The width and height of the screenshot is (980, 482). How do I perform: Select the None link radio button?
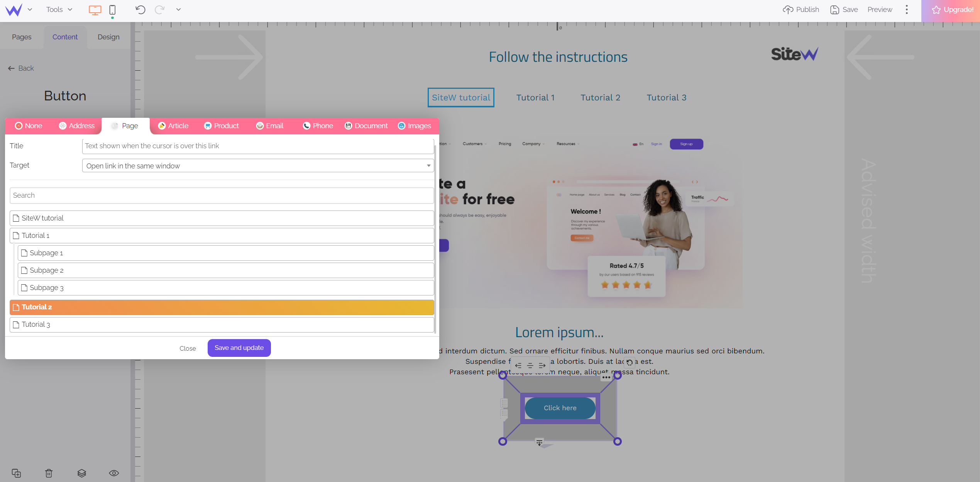pyautogui.click(x=28, y=126)
